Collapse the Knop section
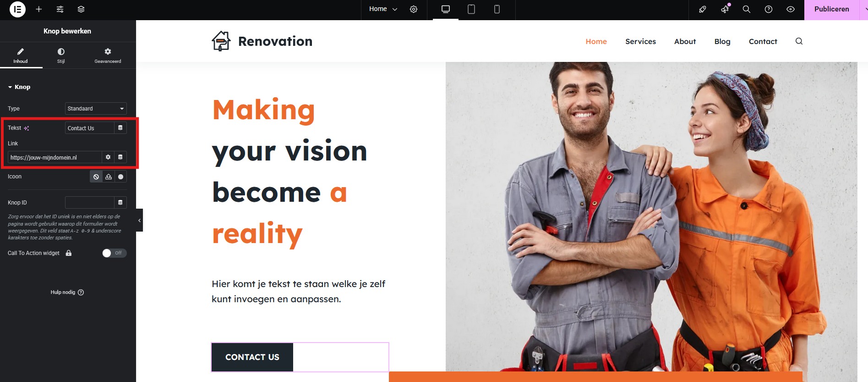This screenshot has height=382, width=868. [19, 87]
